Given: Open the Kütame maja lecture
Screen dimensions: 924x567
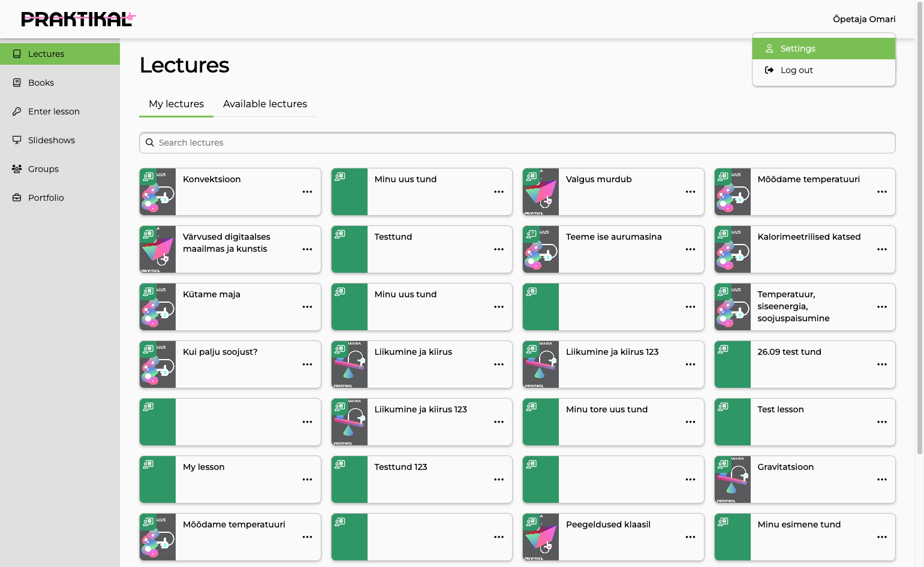Looking at the screenshot, I should click(230, 307).
